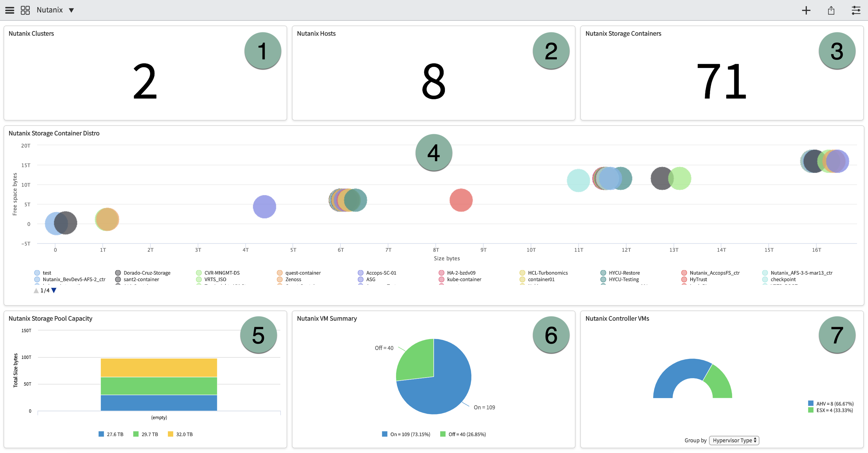Toggle VRTS_ISO legend entry
The height and width of the screenshot is (453, 868).
point(211,279)
